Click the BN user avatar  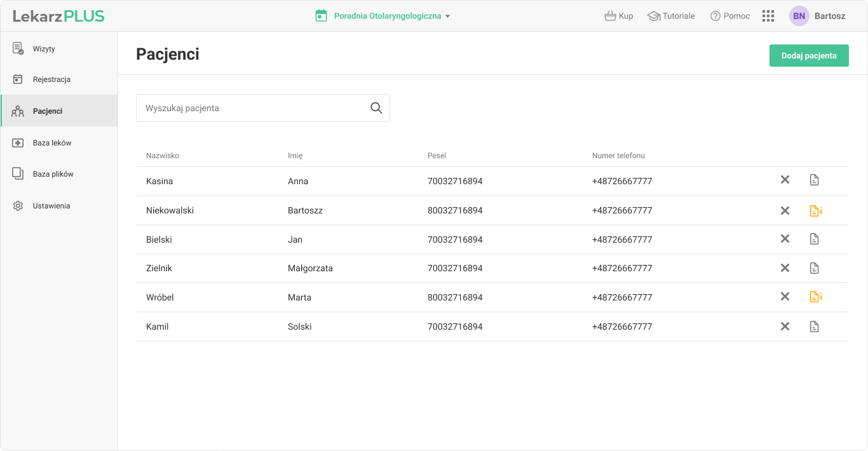799,16
